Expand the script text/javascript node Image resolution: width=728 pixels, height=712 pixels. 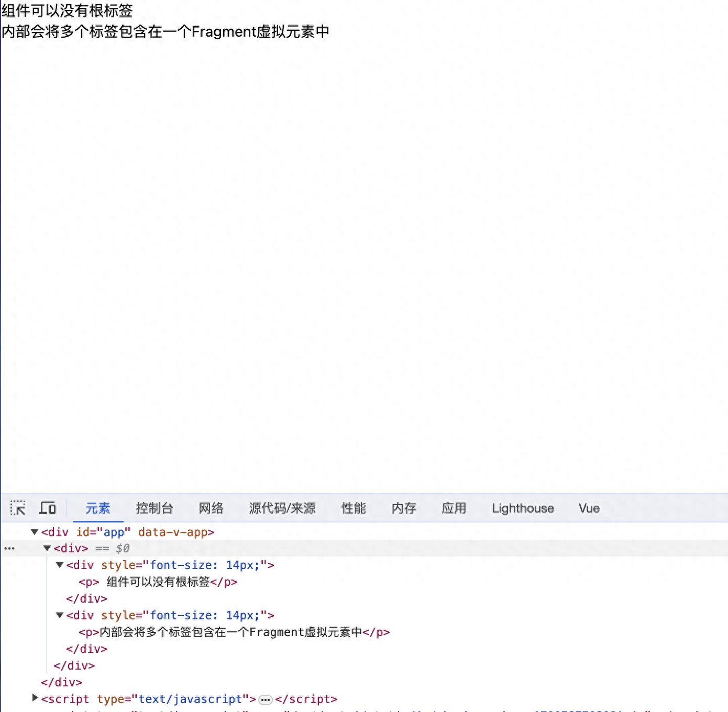pyautogui.click(x=35, y=698)
